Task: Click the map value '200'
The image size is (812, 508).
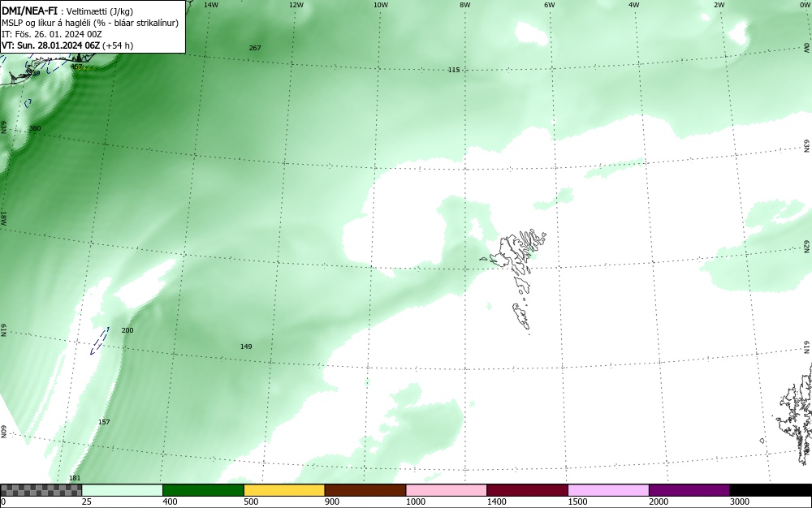Action: [127, 330]
